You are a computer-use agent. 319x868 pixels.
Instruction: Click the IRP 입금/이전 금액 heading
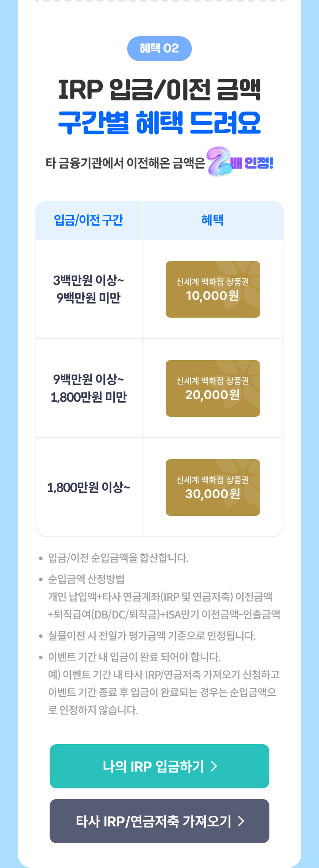159,89
